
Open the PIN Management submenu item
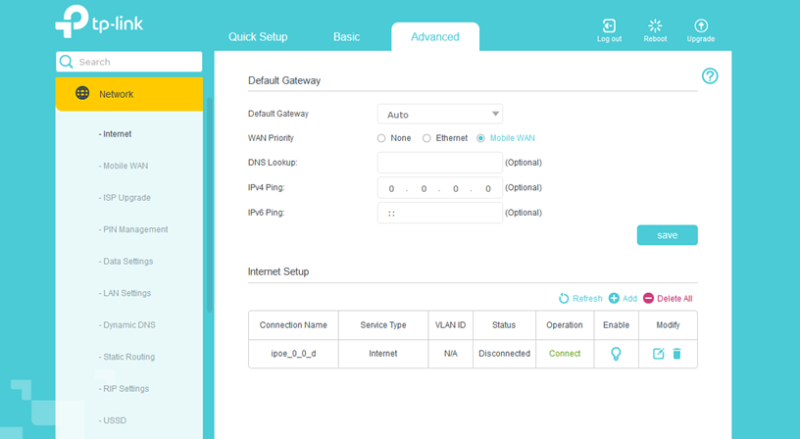pos(133,230)
